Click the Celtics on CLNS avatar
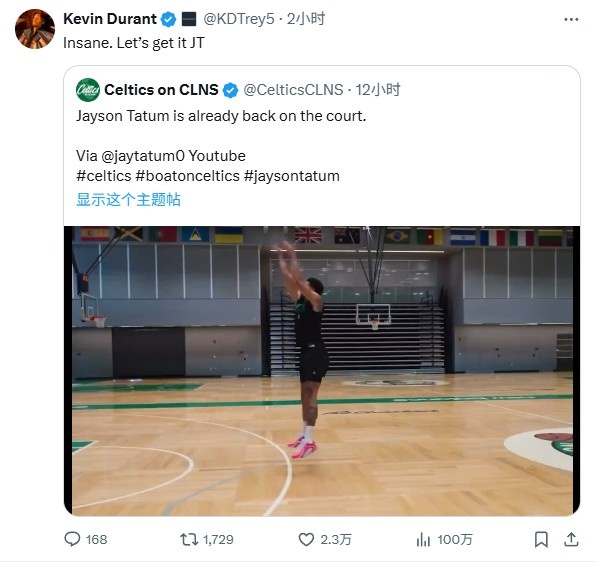This screenshot has width=597, height=563. click(x=88, y=90)
